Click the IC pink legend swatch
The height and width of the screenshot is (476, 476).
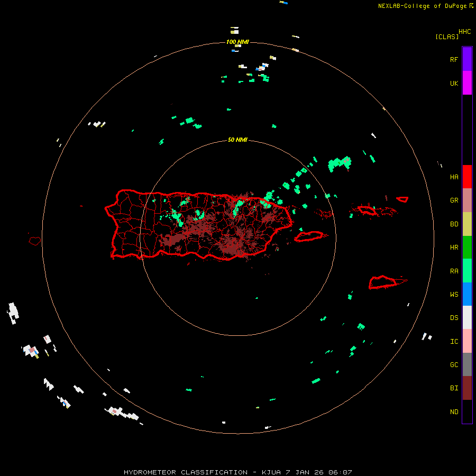(x=467, y=341)
